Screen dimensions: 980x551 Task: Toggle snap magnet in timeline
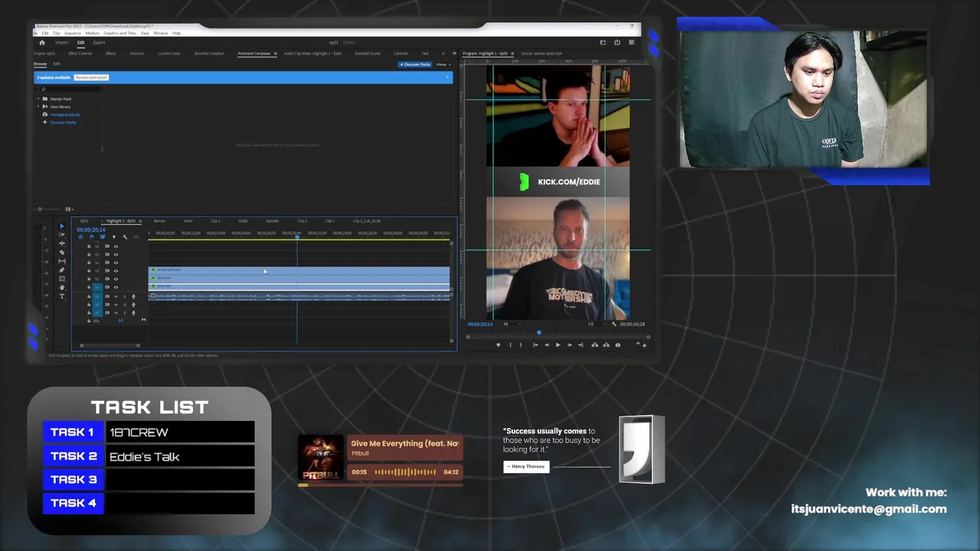tap(92, 236)
